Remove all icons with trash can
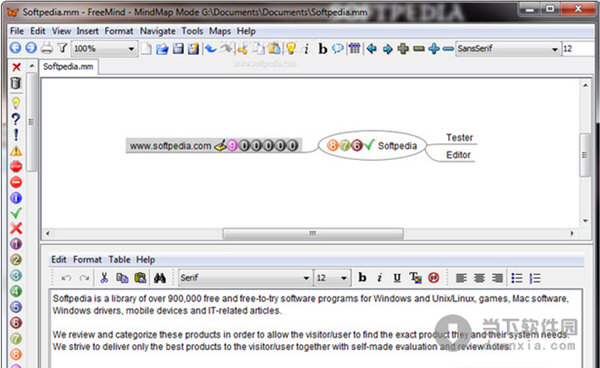The height and width of the screenshot is (368, 600). (16, 83)
